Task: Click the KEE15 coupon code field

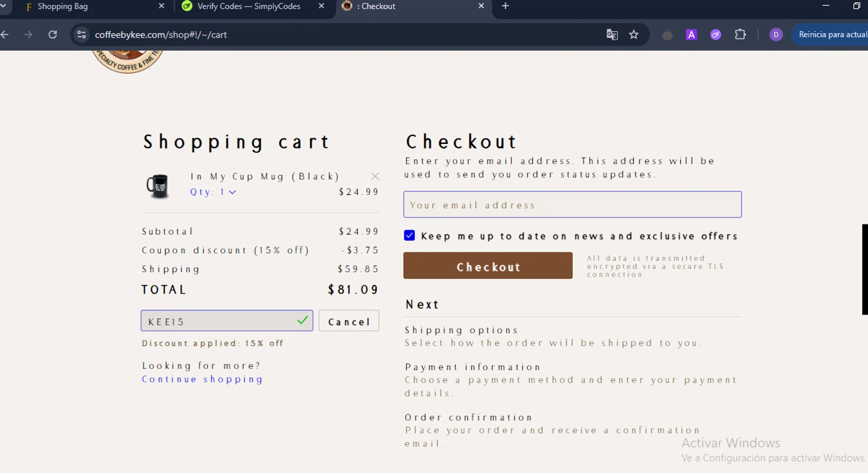Action: 227,321
